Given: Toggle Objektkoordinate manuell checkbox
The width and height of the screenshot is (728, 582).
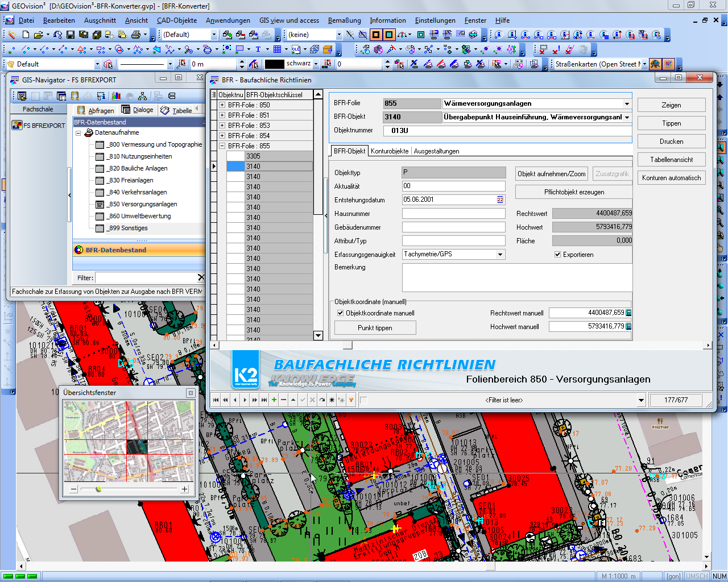Looking at the screenshot, I should click(x=340, y=313).
